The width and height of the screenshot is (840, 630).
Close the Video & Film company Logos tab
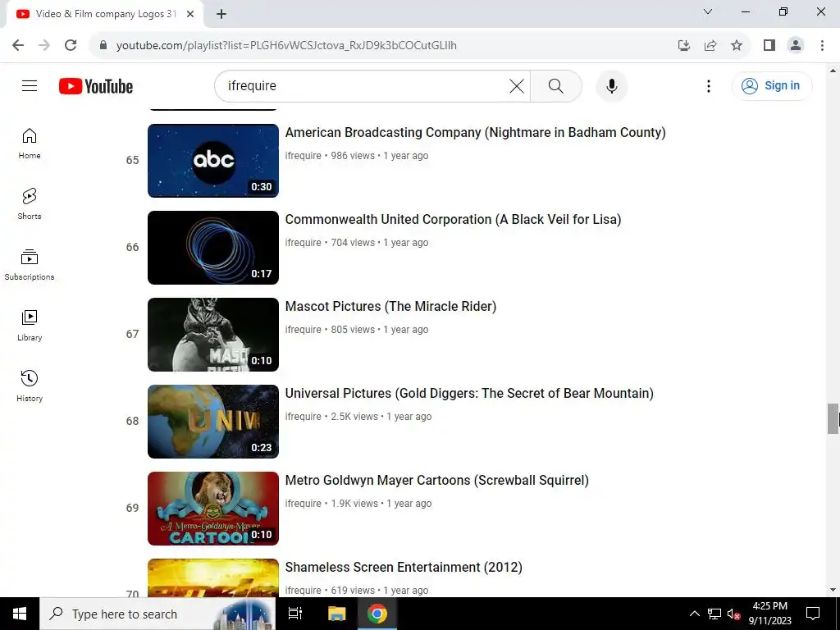[190, 14]
